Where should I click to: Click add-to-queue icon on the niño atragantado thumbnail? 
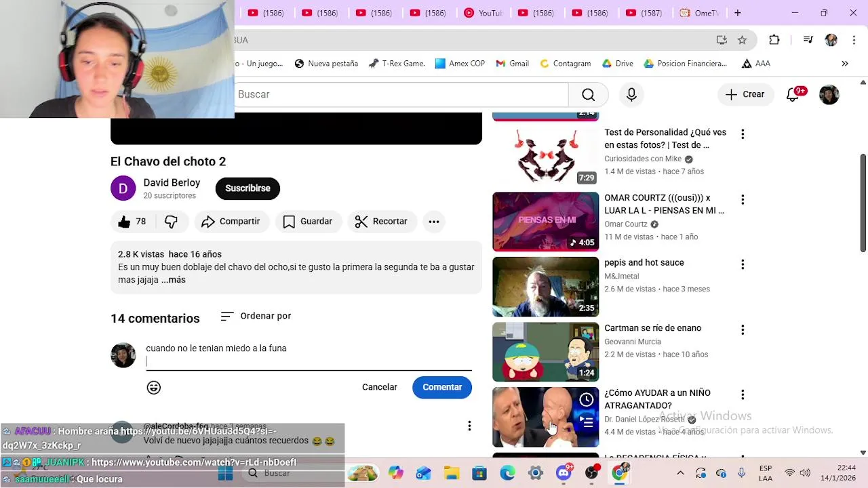pos(587,422)
